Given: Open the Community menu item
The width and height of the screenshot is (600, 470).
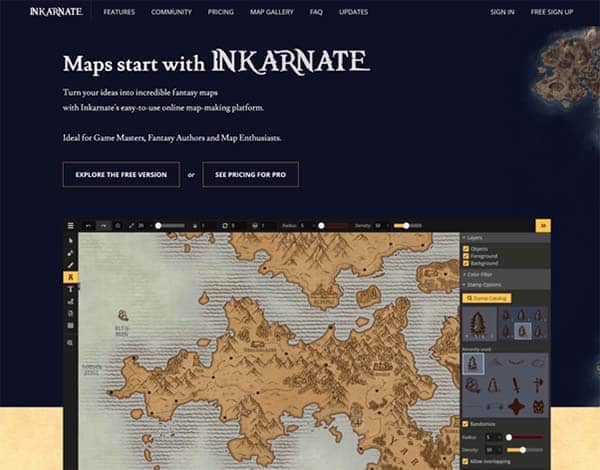Looking at the screenshot, I should [171, 12].
